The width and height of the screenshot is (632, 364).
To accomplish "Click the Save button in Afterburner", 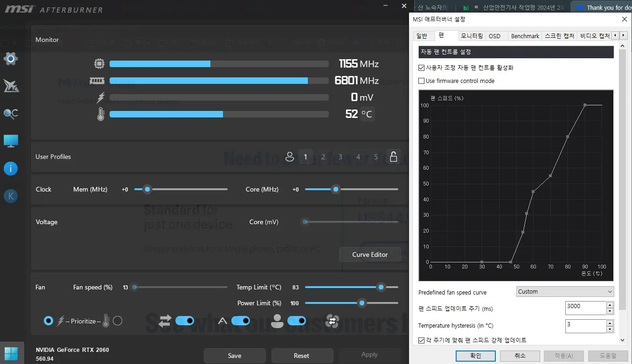I will point(235,356).
